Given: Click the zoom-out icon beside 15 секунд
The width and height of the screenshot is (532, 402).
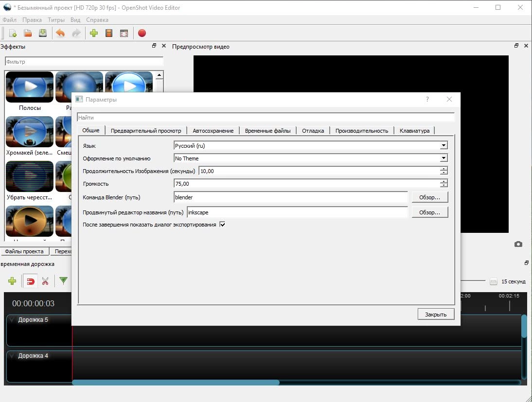Looking at the screenshot, I should [x=494, y=281].
